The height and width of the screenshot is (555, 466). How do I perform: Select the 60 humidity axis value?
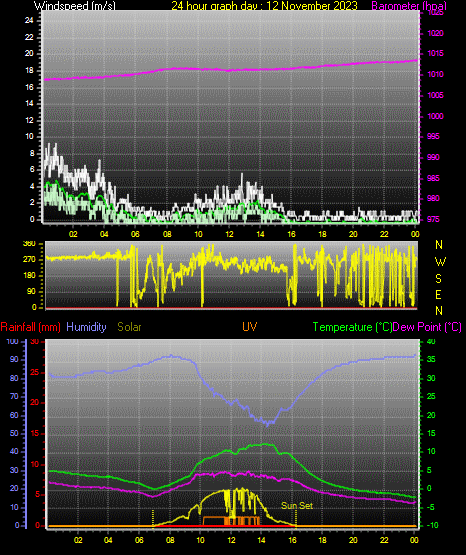(x=14, y=415)
